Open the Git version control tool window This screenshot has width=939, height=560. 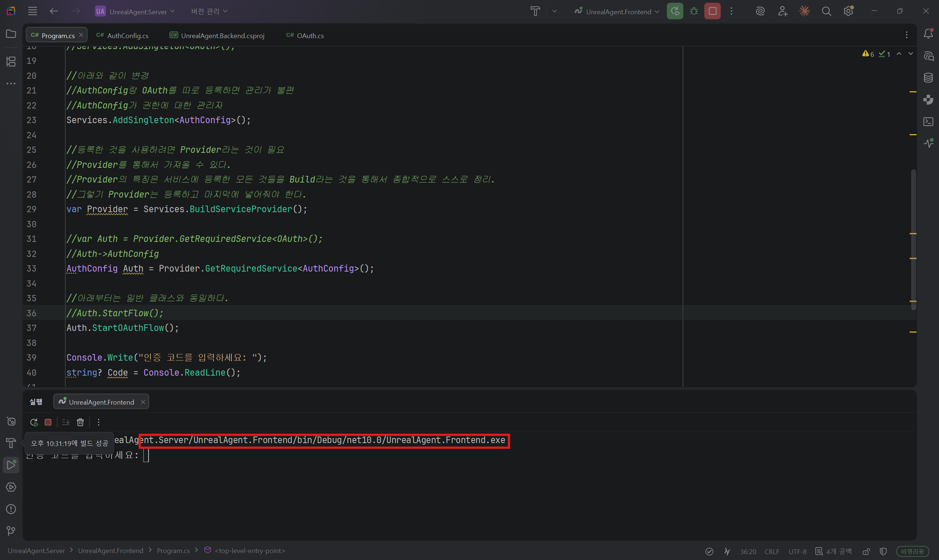tap(11, 531)
